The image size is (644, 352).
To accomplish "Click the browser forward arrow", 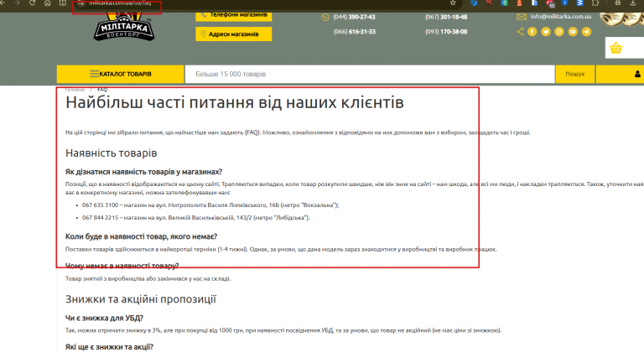I will click(17, 3).
